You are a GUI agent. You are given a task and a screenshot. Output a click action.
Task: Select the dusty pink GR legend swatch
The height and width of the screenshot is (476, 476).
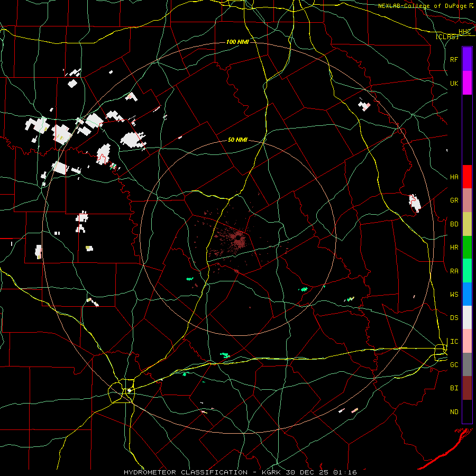[x=467, y=200]
